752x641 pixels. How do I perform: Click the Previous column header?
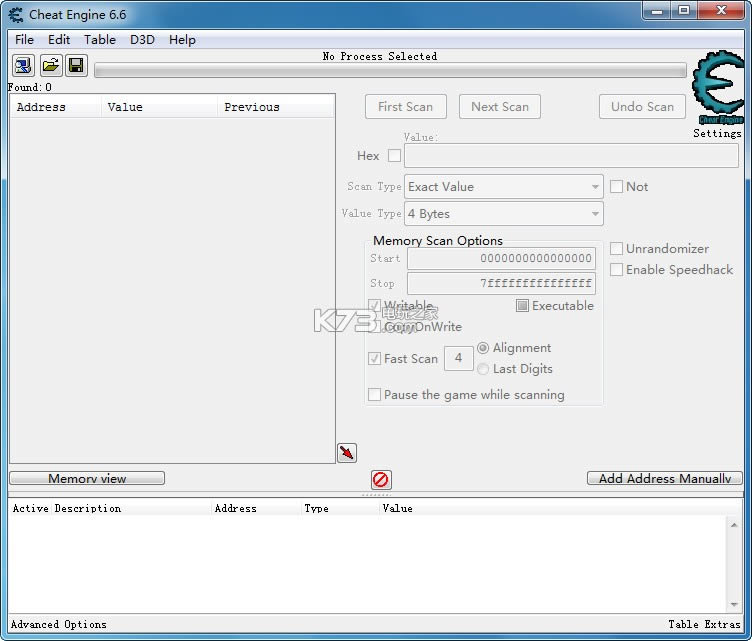coord(276,107)
